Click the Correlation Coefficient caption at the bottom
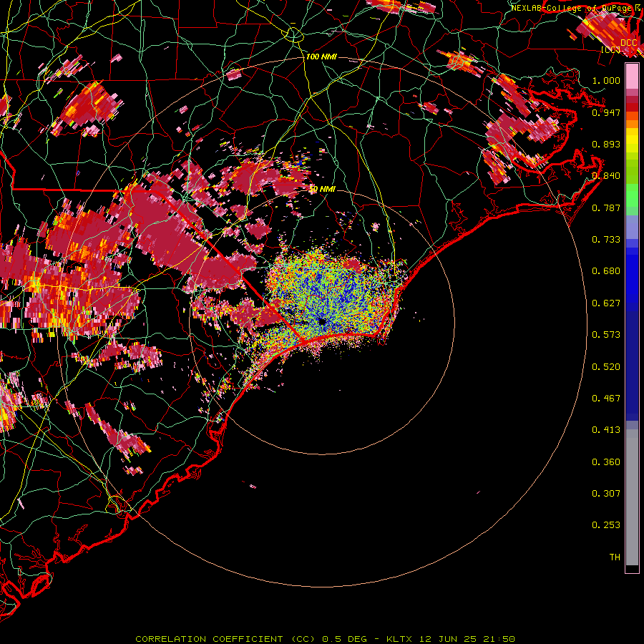 pyautogui.click(x=324, y=639)
